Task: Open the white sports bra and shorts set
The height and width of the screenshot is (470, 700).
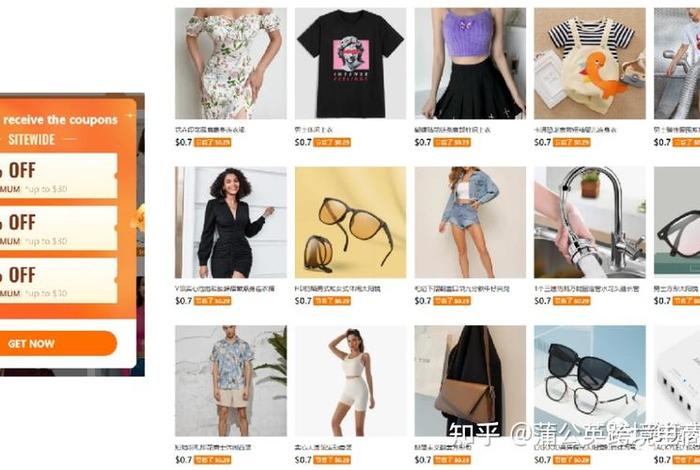Action: (350, 381)
